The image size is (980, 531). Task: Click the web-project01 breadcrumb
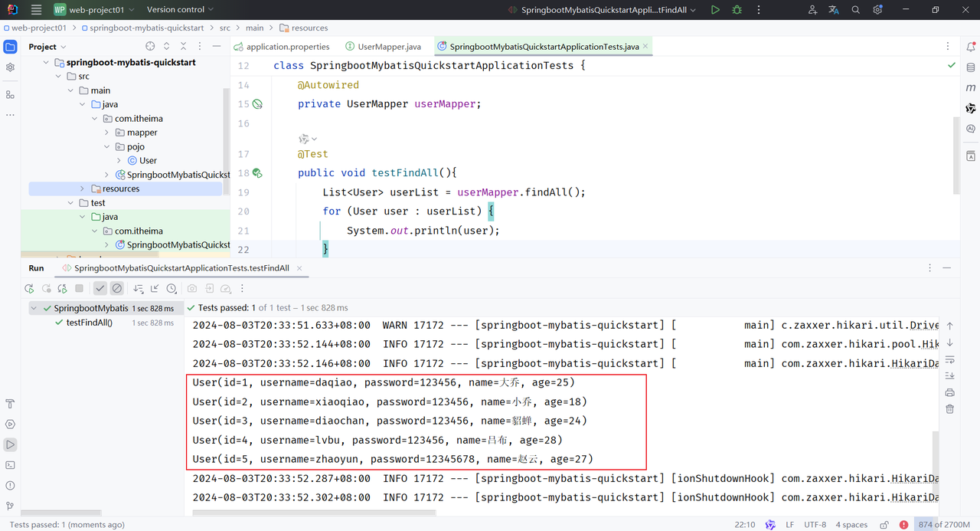[38, 28]
